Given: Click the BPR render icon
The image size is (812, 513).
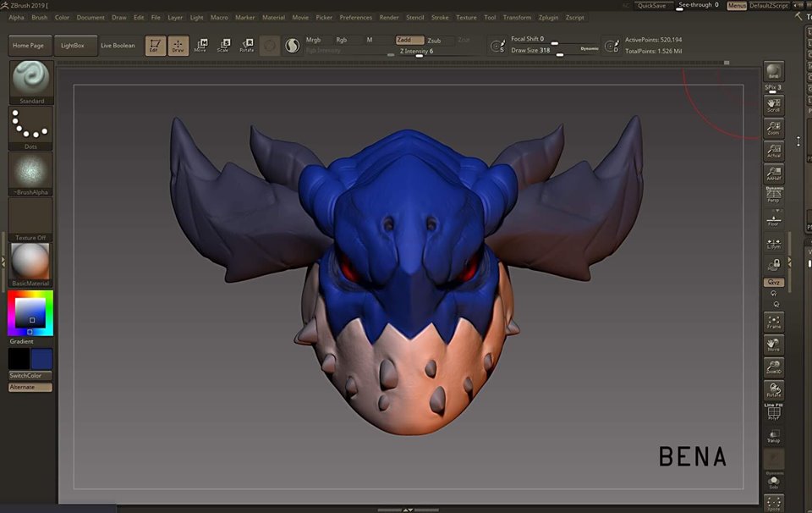Looking at the screenshot, I should tap(773, 72).
